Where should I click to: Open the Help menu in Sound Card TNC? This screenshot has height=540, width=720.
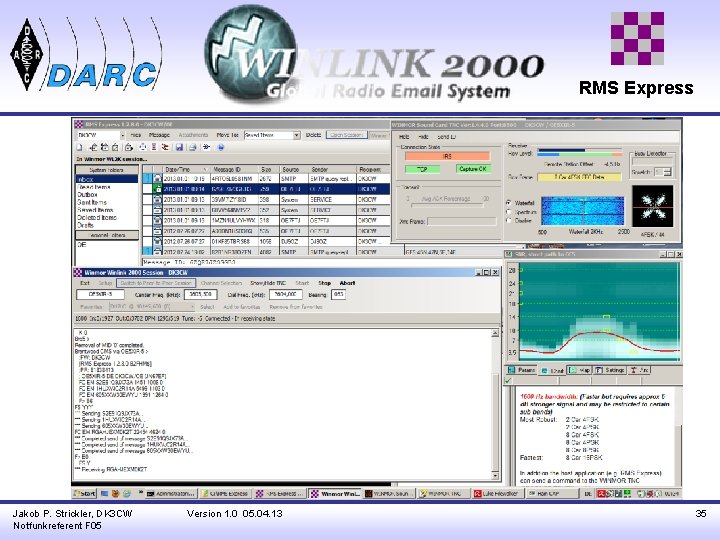point(404,137)
